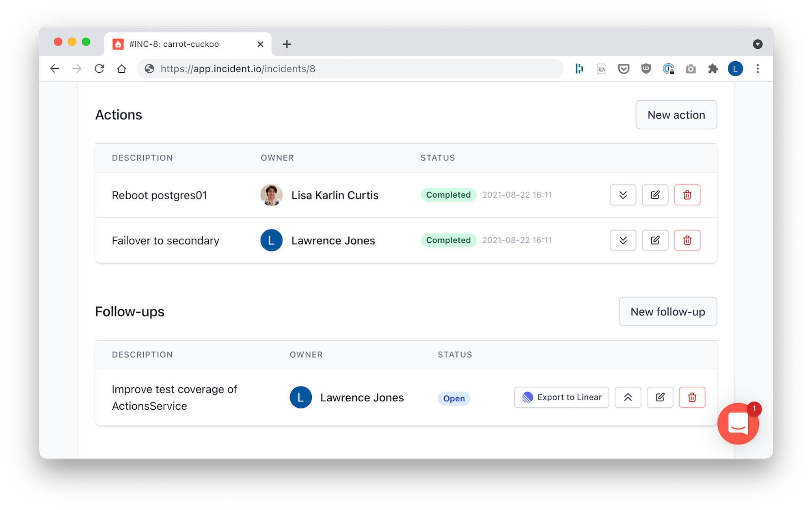Export follow-up to Linear
This screenshot has width=812, height=510.
pyautogui.click(x=561, y=397)
